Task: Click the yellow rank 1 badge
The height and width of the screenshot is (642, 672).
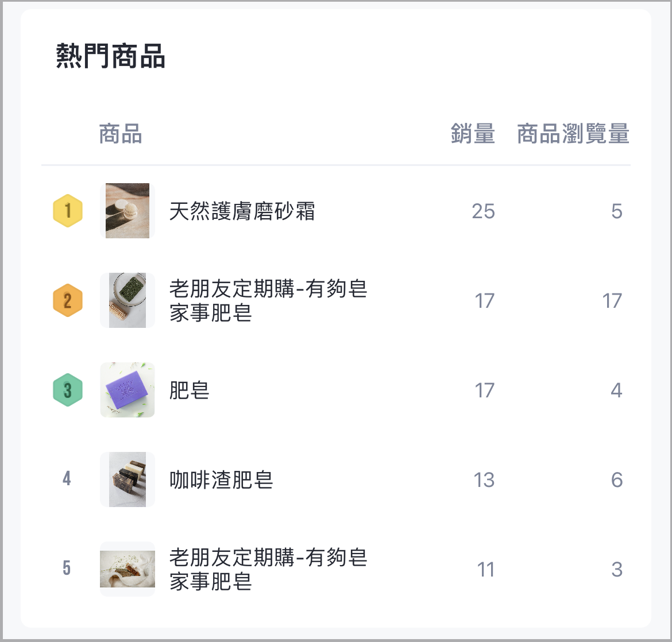Action: (x=68, y=210)
